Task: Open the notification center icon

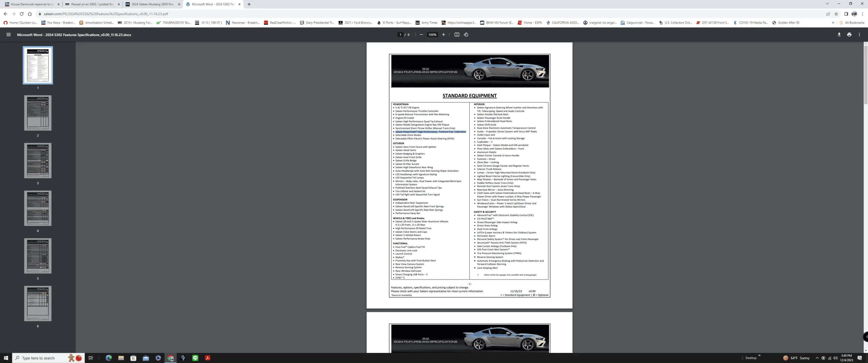Action: [860, 358]
